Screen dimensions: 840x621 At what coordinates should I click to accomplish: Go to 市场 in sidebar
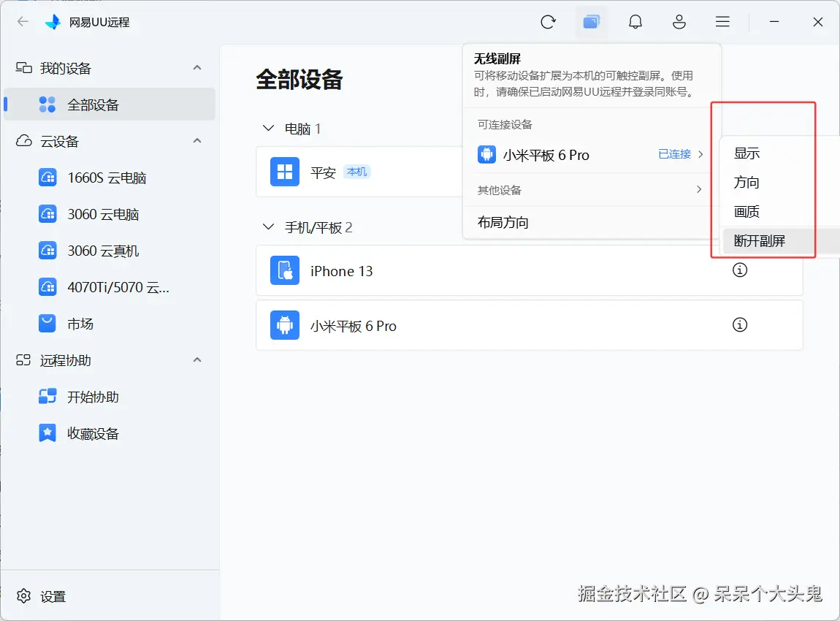point(80,324)
